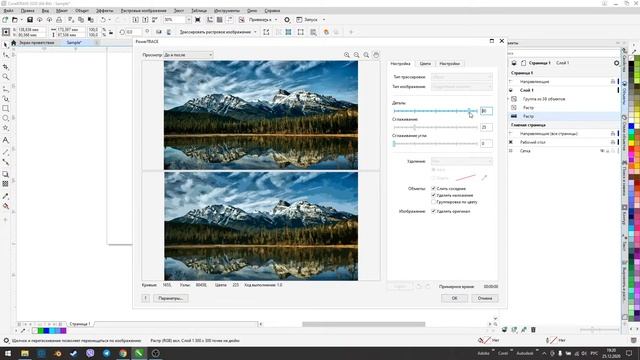Click the Open folder icon in toolbar
Screen dimensions: 640x360
[15, 20]
